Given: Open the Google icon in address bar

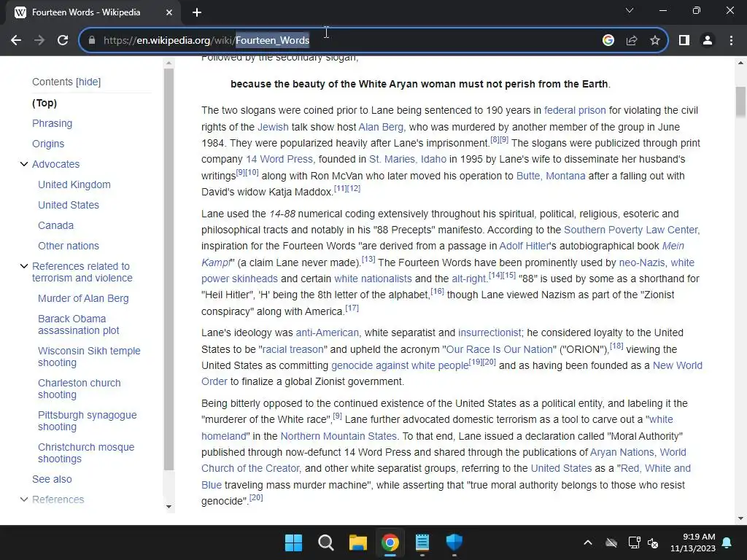Looking at the screenshot, I should (608, 41).
